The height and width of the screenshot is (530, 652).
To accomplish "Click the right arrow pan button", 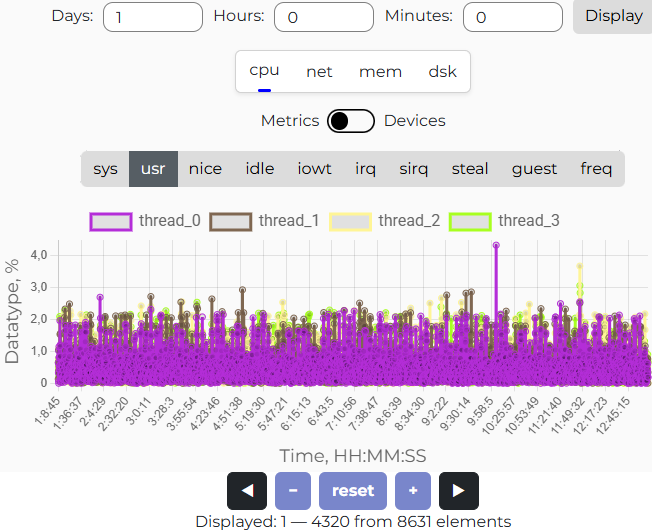I will pos(459,491).
